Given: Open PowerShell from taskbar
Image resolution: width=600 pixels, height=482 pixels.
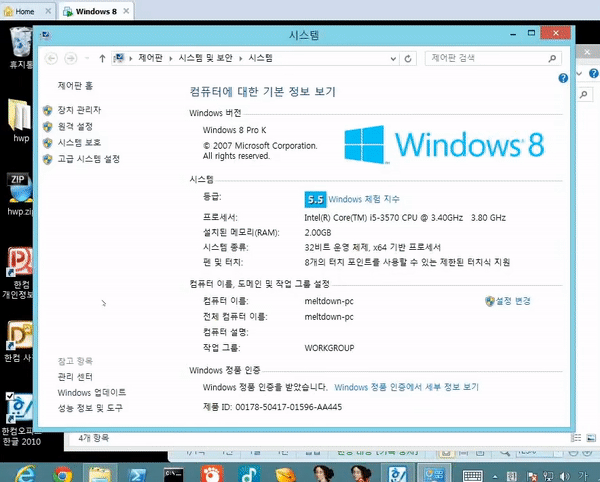Looking at the screenshot, I should (137, 474).
